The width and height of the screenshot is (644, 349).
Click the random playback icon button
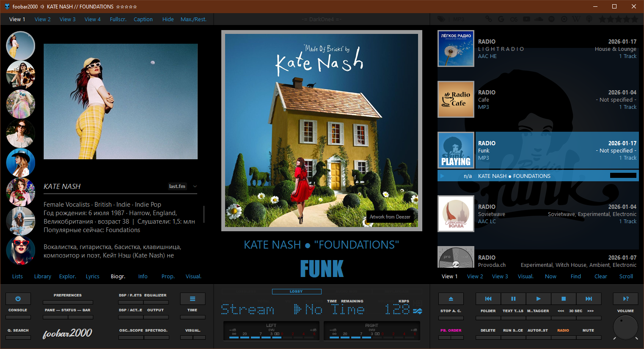point(626,299)
